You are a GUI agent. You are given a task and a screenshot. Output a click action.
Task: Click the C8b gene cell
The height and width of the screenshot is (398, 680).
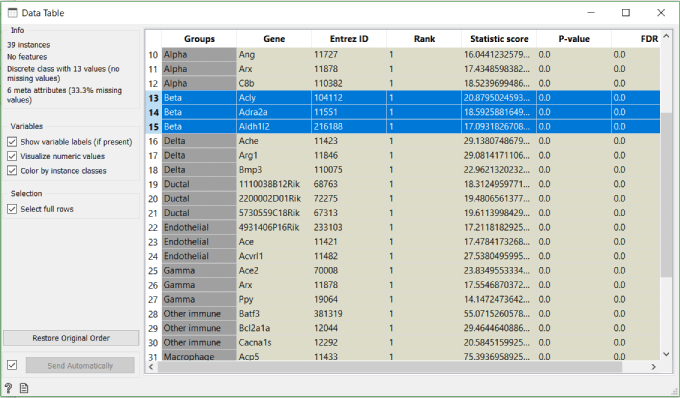pyautogui.click(x=274, y=83)
